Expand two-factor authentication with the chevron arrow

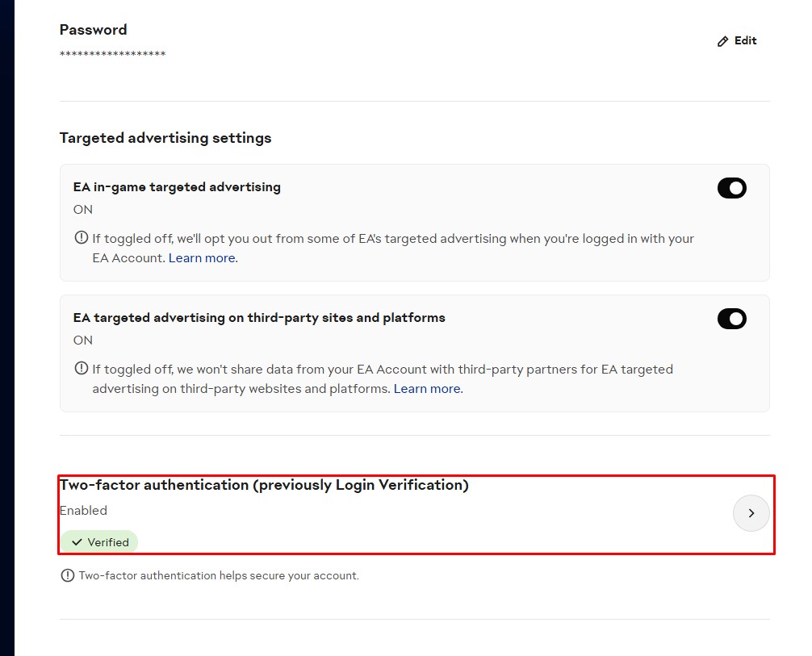coord(751,513)
